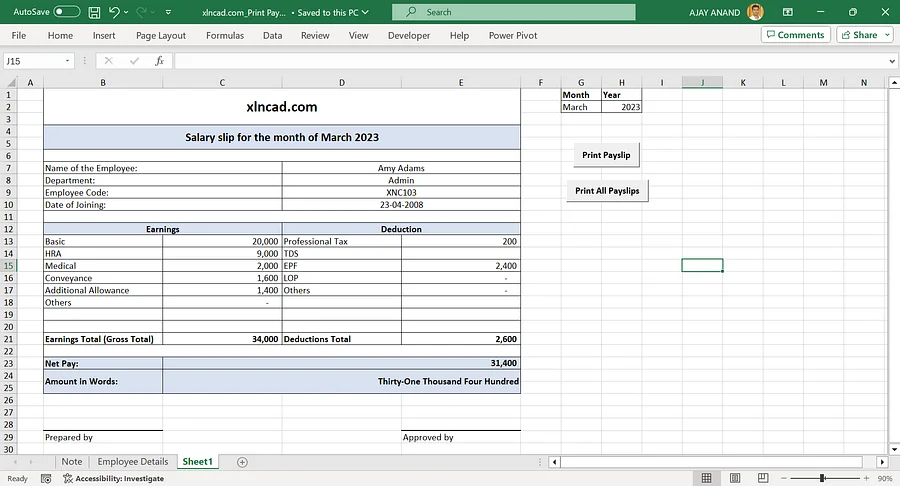The image size is (900, 486).
Task: Expand the file name saved-location dropdown
Action: pyautogui.click(x=365, y=12)
